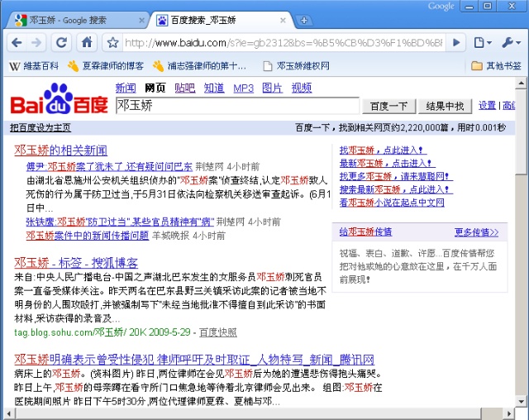Click the vertical scrollbar up arrow
Image resolution: width=529 pixels, height=420 pixels.
click(x=522, y=83)
